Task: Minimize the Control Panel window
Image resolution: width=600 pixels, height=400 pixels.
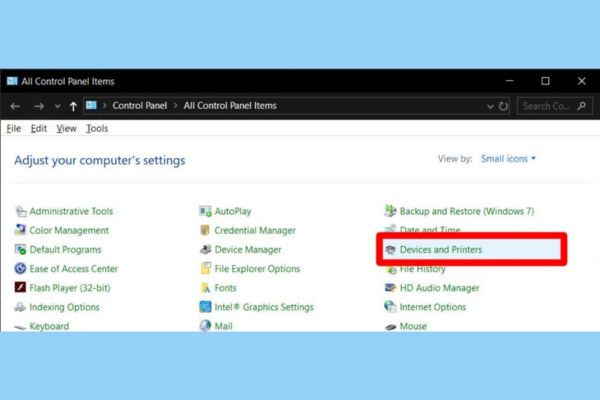Action: pyautogui.click(x=509, y=81)
